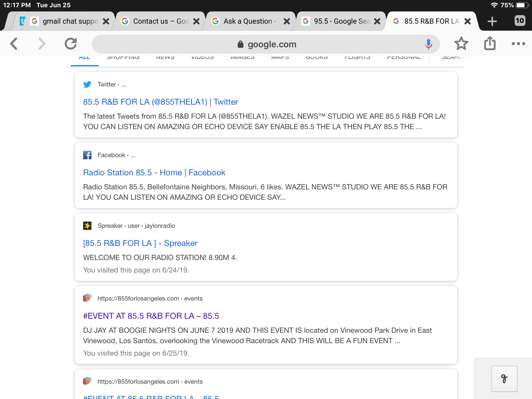The width and height of the screenshot is (532, 399).
Task: Select the IMAGES search filter
Action: tap(242, 58)
